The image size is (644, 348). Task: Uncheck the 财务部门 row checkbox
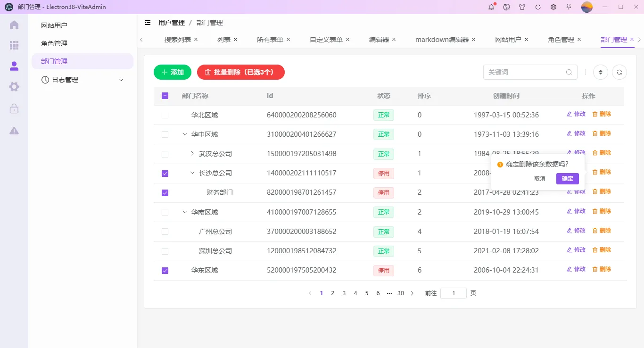[165, 193]
